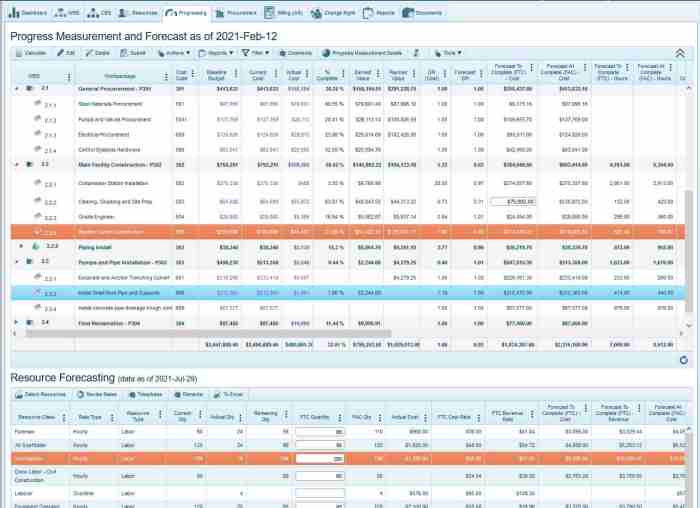Collapse the 2.2 Main Facility Construction row
Image resolution: width=700 pixels, height=508 pixels.
17,164
